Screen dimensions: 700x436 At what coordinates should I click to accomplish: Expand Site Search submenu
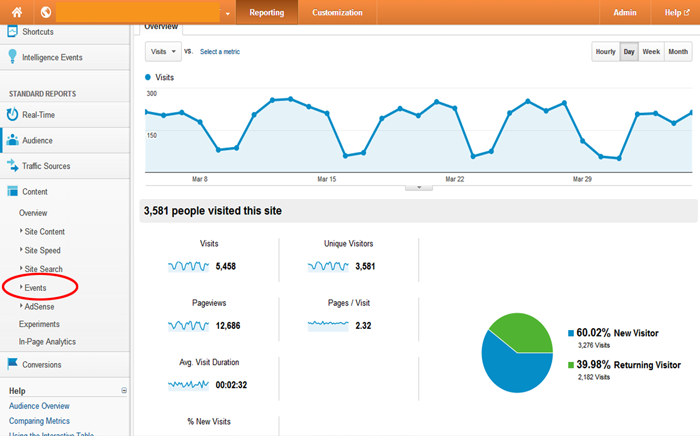click(43, 269)
